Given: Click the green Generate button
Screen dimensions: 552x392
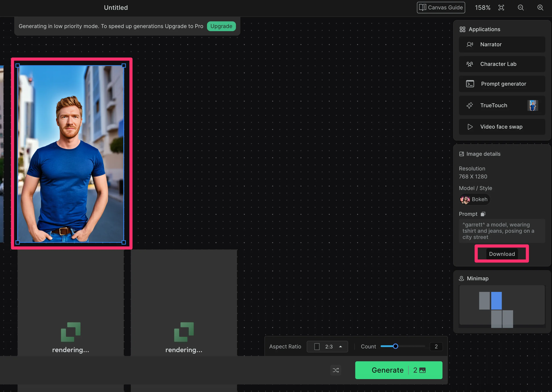Looking at the screenshot, I should click(398, 370).
